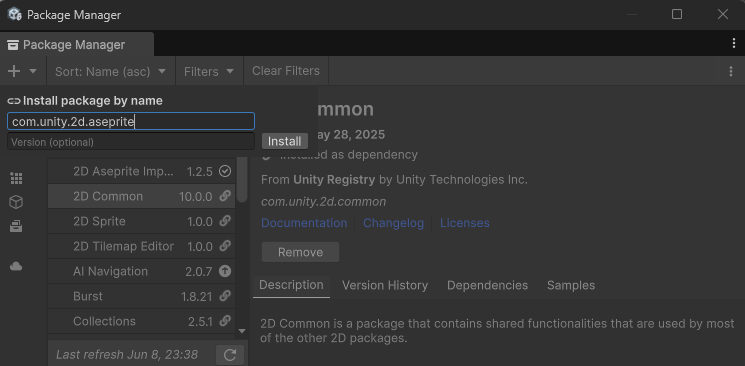The image size is (745, 366).
Task: Select the Burst package row
Action: click(141, 296)
